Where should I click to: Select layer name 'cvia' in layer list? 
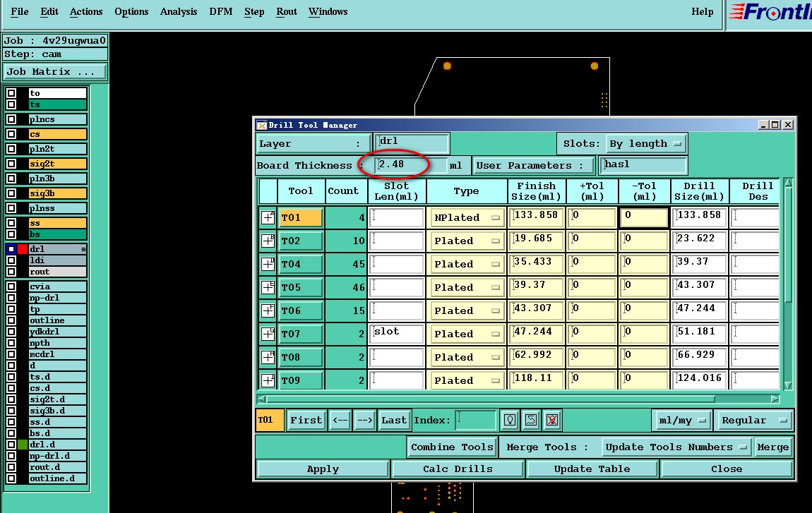(x=57, y=286)
